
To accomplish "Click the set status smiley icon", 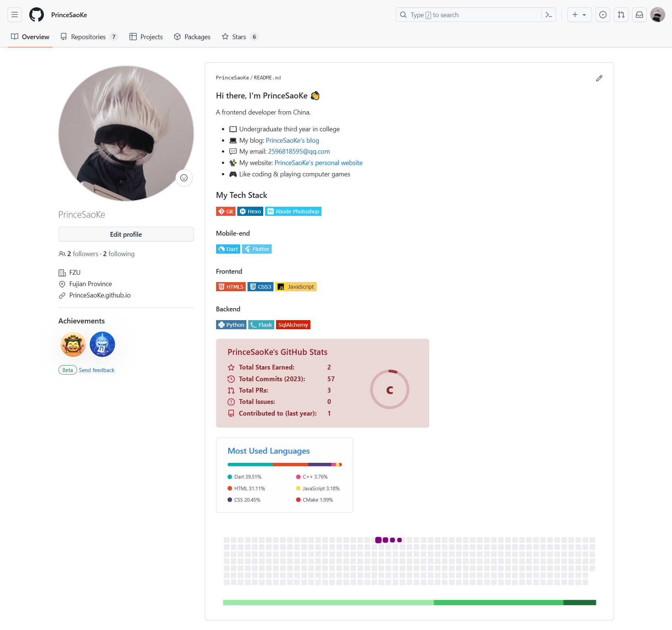I will 184,178.
